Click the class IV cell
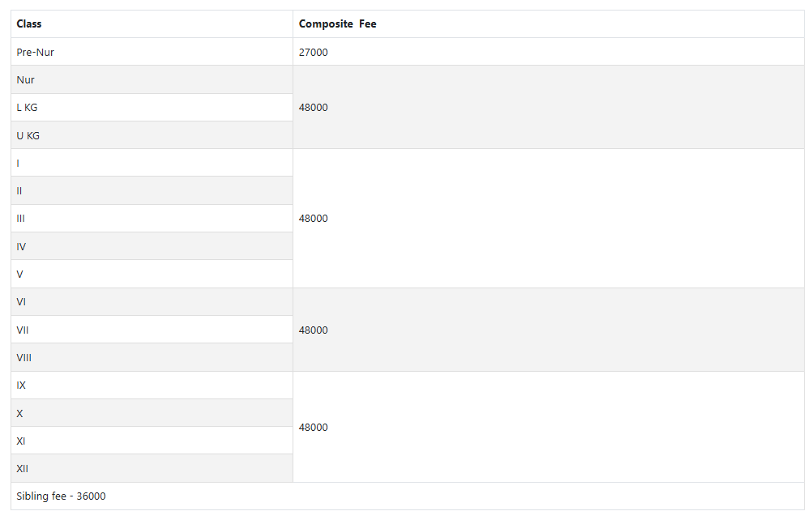Screen dimensions: 812x524 [152, 246]
